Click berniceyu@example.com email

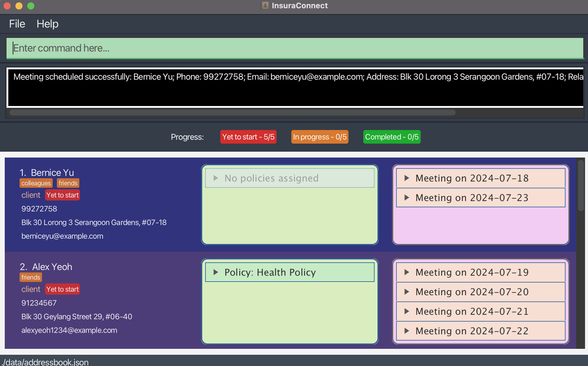[x=62, y=236]
